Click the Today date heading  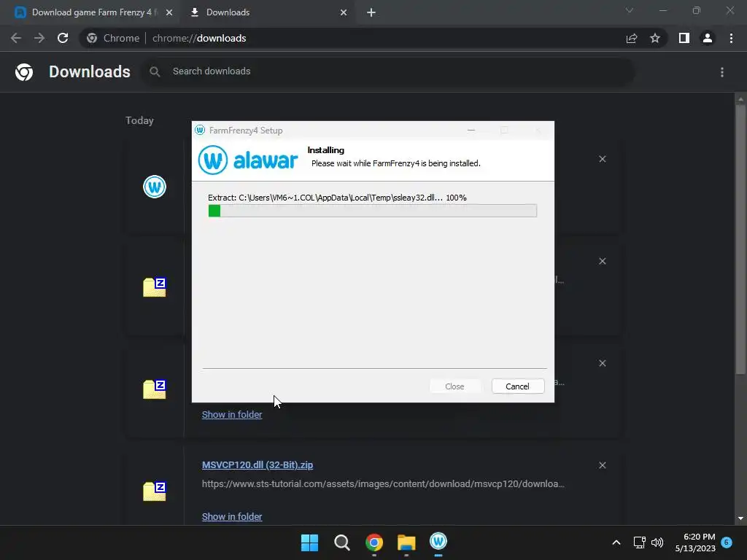tap(139, 120)
